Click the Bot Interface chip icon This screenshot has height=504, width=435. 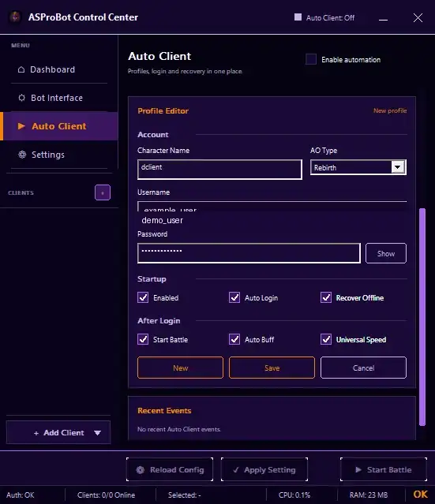pos(21,98)
